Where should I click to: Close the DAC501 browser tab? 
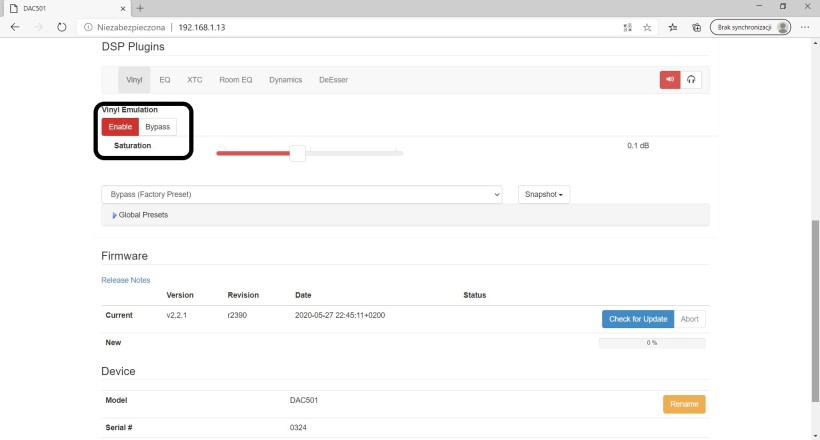pyautogui.click(x=123, y=8)
